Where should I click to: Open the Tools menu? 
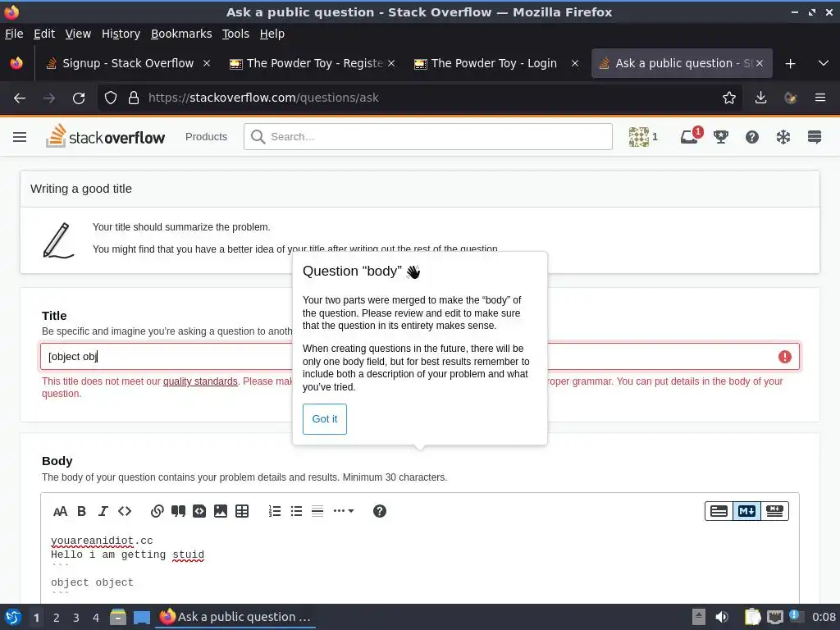pyautogui.click(x=235, y=34)
